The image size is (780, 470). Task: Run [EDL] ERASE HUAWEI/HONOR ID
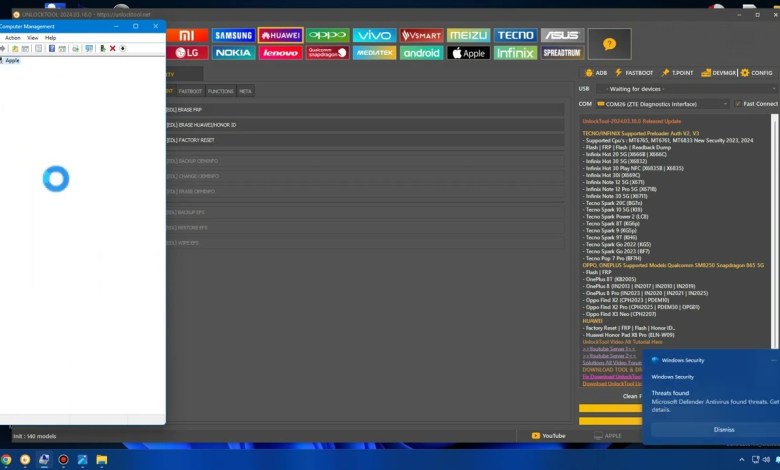coord(365,125)
